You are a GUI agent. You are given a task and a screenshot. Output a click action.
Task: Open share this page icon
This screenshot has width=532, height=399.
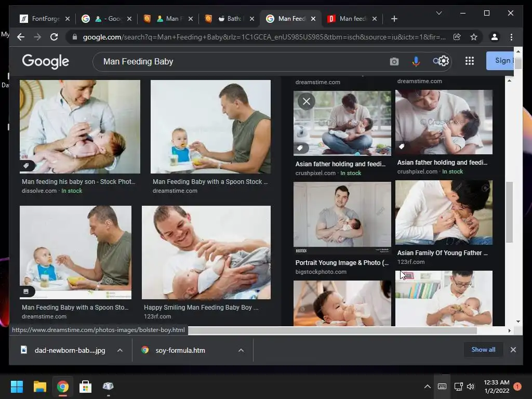[x=457, y=37]
